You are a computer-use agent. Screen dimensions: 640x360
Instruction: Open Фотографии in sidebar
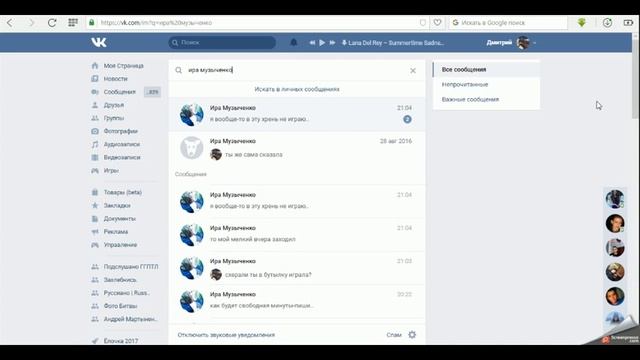(120, 131)
